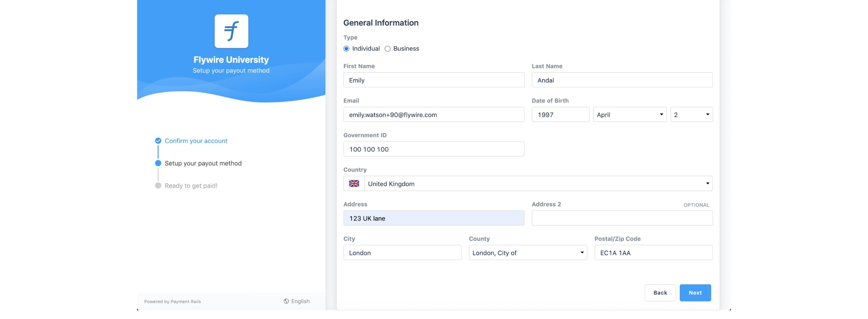Click the completed checkmark step icon
This screenshot has height=319, width=868.
pos(158,141)
